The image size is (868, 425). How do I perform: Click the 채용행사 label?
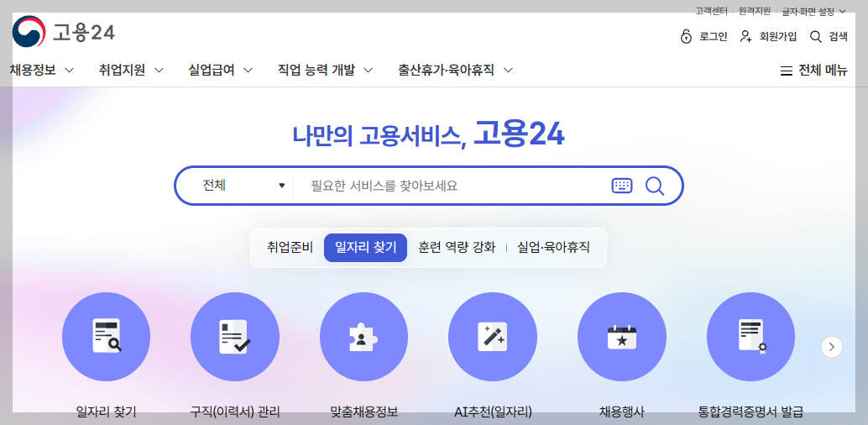coord(622,412)
